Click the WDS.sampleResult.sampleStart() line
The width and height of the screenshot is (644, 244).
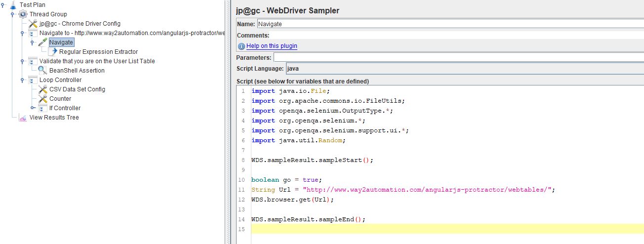click(312, 160)
